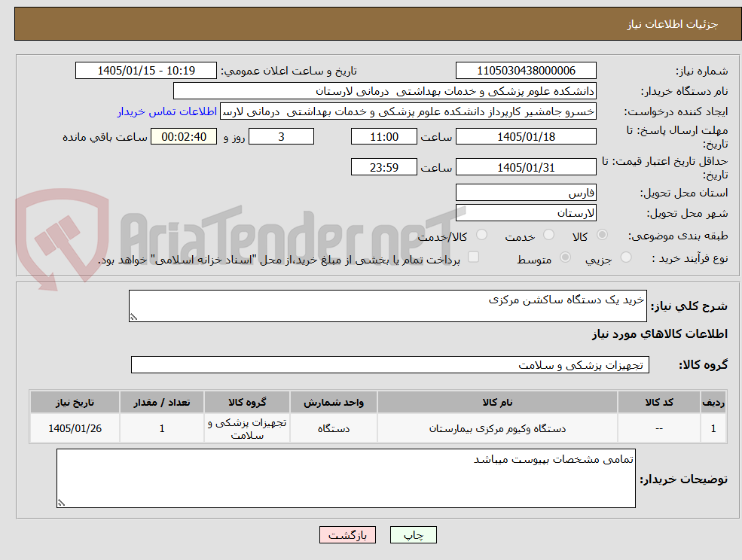
Task: Click the validity hour field 23:59
Action: click(383, 167)
